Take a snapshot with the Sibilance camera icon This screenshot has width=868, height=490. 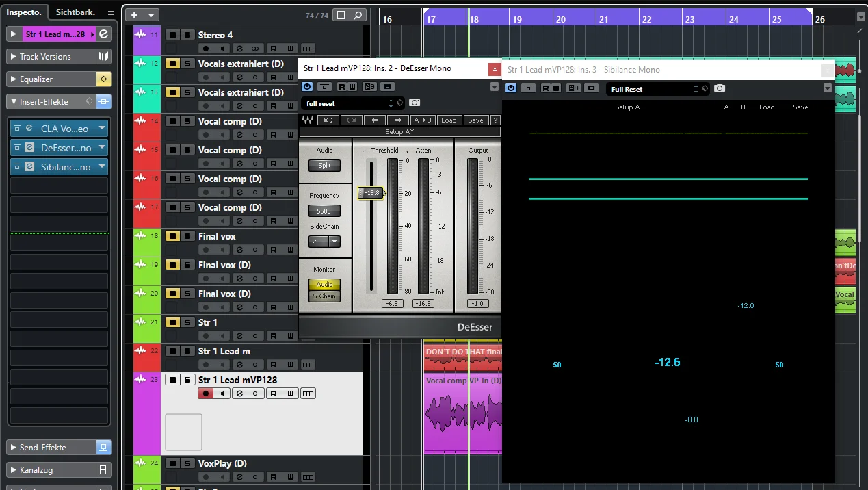click(x=719, y=88)
